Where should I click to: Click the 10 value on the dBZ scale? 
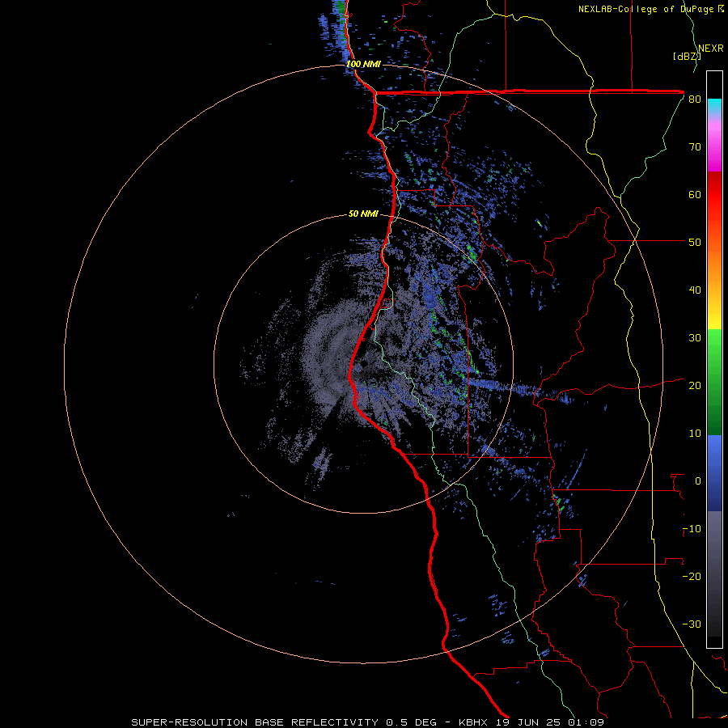(x=695, y=434)
